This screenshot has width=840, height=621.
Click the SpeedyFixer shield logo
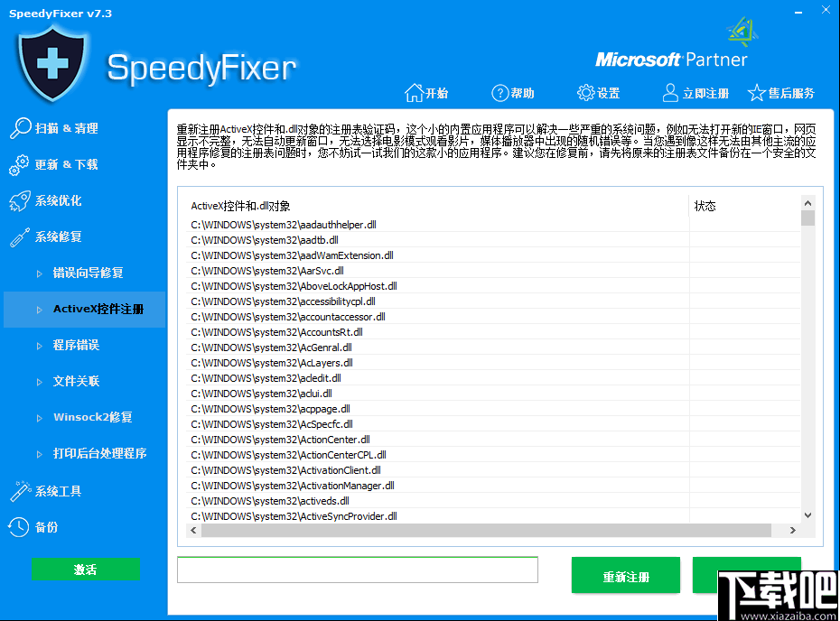tap(52, 63)
